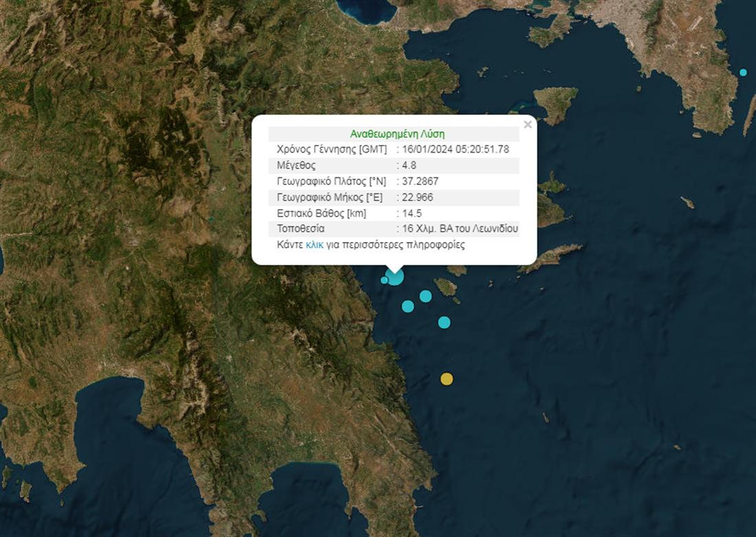Click Aegina island on the satellite map
The height and width of the screenshot is (537, 756).
[556, 103]
